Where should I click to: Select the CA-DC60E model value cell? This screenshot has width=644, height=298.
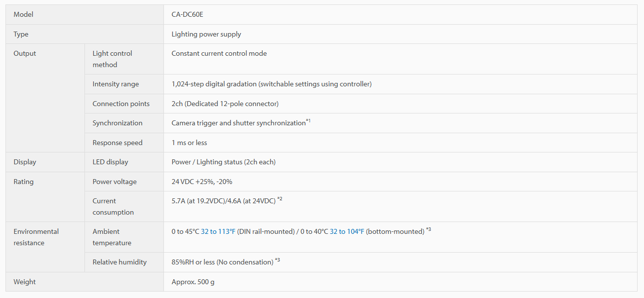[x=401, y=15]
